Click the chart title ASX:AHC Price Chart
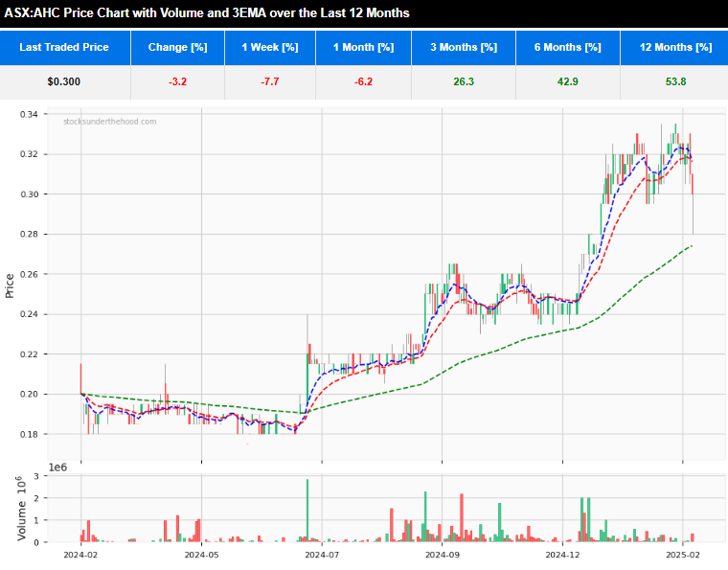728x570 pixels. pos(207,13)
